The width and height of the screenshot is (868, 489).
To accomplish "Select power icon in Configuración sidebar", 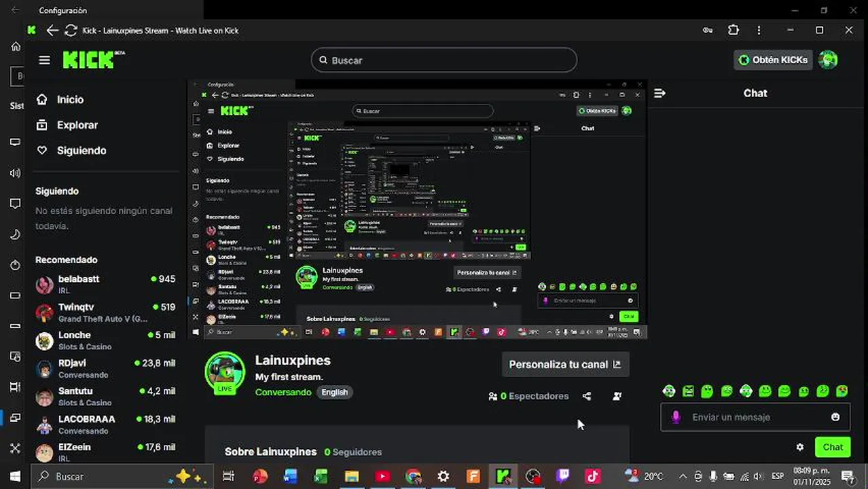I will (x=15, y=265).
